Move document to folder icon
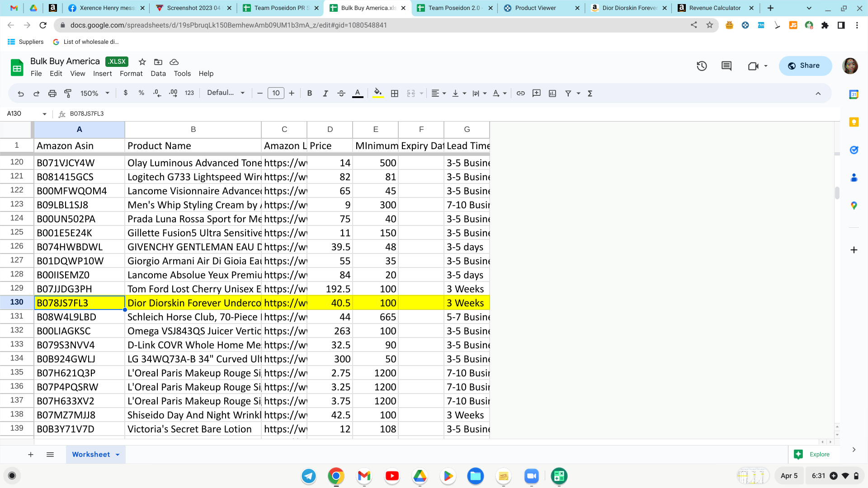The height and width of the screenshot is (488, 868). pos(158,62)
